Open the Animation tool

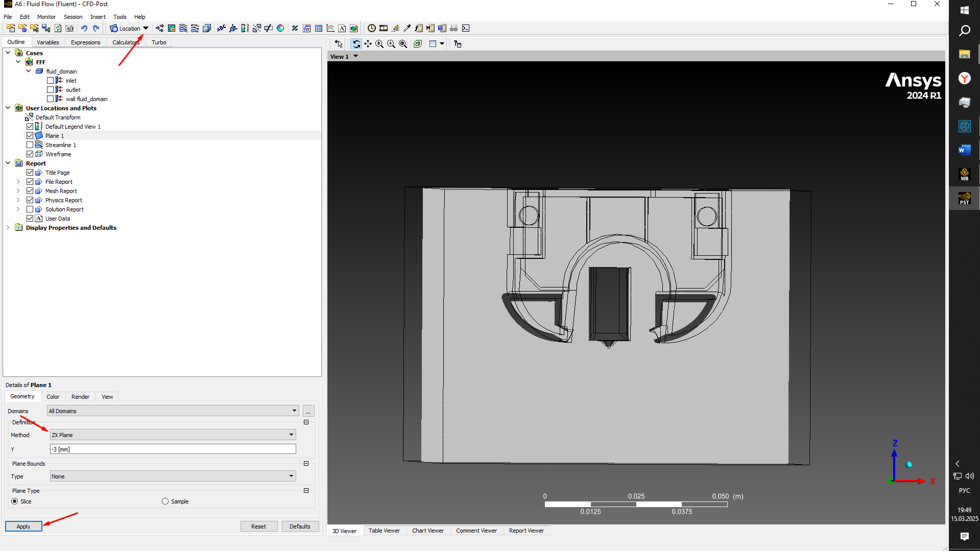[384, 28]
